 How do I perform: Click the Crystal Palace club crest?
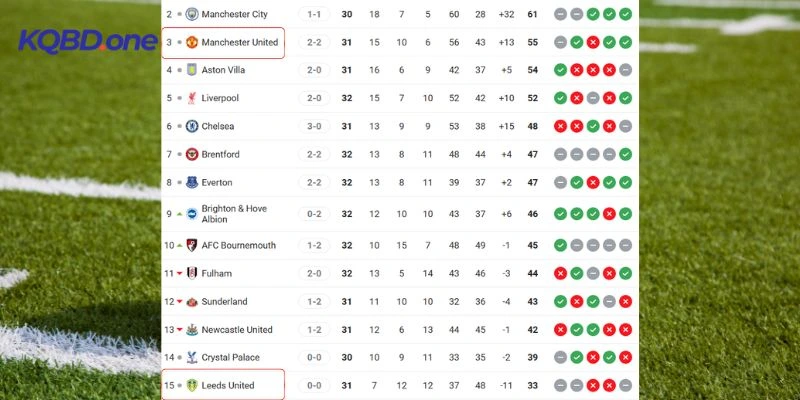pos(192,357)
